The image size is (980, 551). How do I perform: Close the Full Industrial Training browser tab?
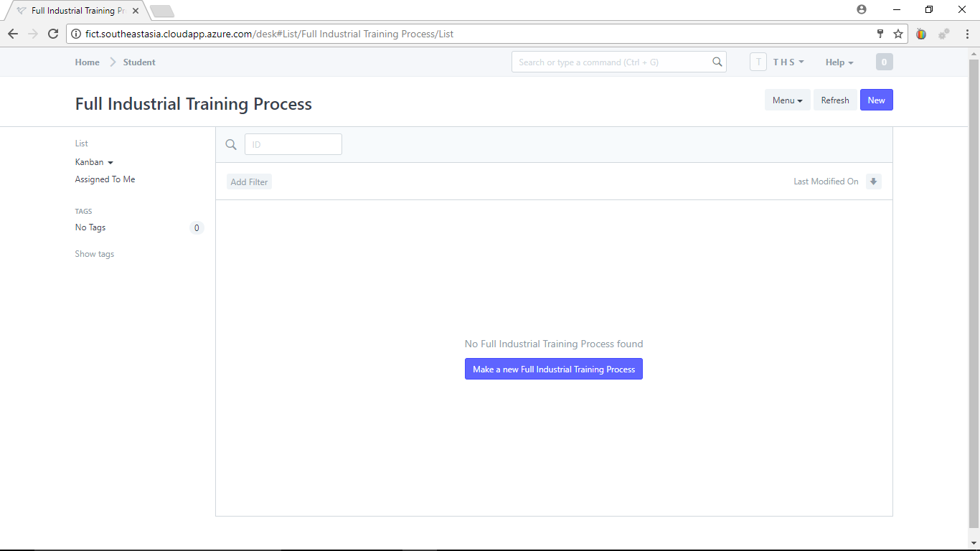tap(136, 11)
